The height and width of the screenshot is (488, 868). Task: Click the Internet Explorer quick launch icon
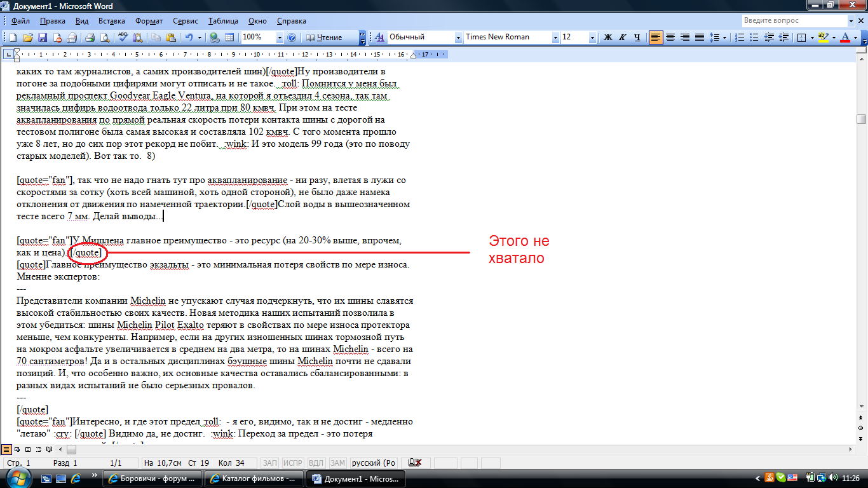pyautogui.click(x=75, y=478)
